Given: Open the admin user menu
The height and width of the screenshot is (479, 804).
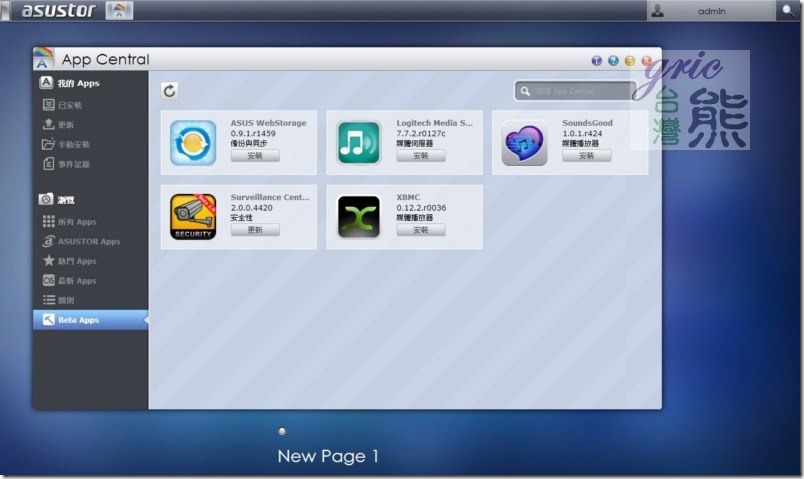Looking at the screenshot, I should pyautogui.click(x=711, y=11).
